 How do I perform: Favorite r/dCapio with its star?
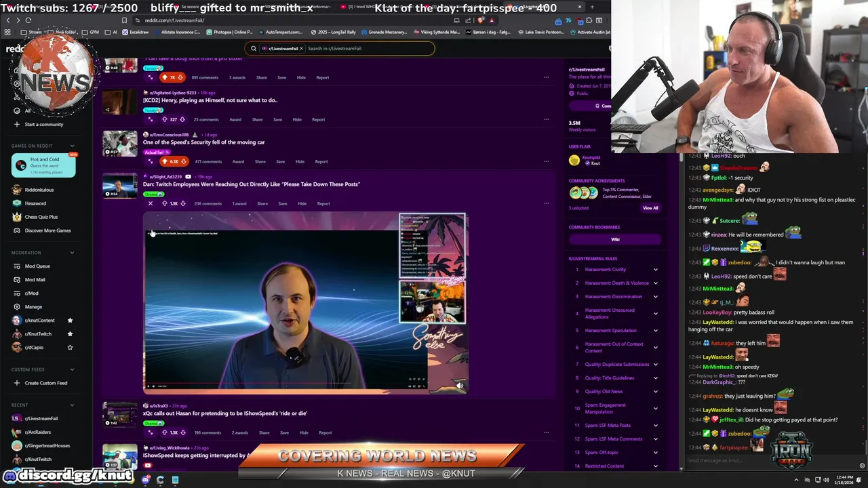70,348
